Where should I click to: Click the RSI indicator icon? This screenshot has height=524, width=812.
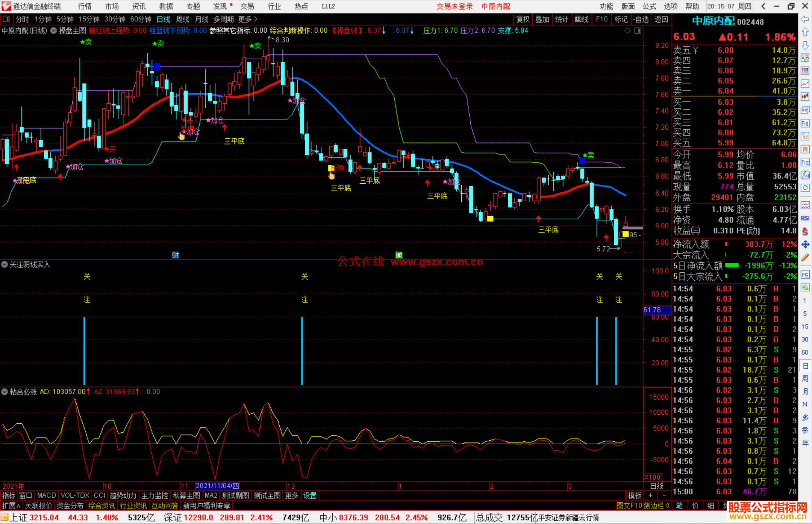(x=805, y=218)
